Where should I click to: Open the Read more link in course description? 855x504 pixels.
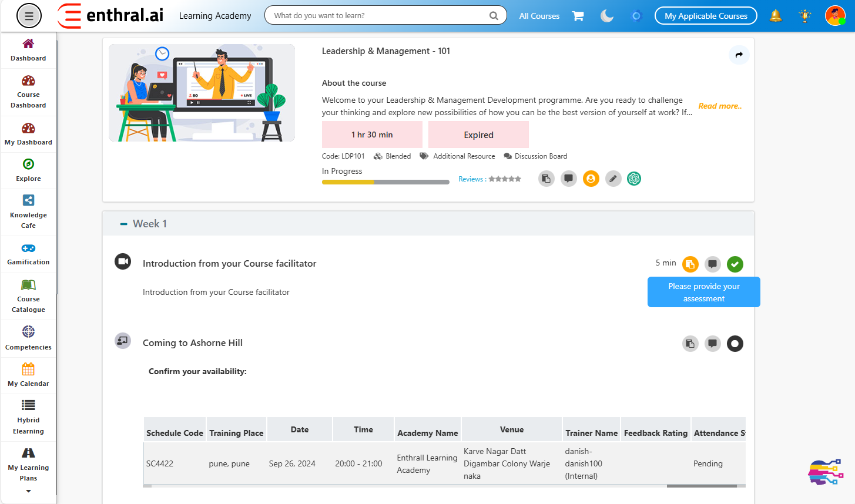720,106
